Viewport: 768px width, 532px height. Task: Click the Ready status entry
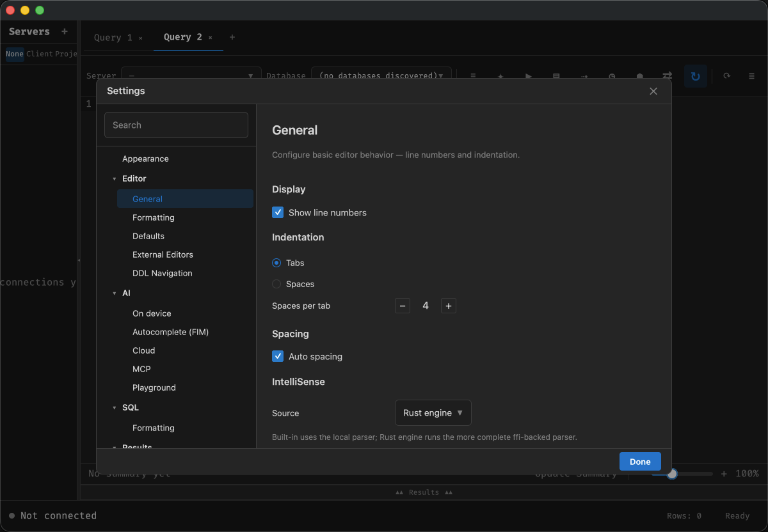(x=737, y=516)
